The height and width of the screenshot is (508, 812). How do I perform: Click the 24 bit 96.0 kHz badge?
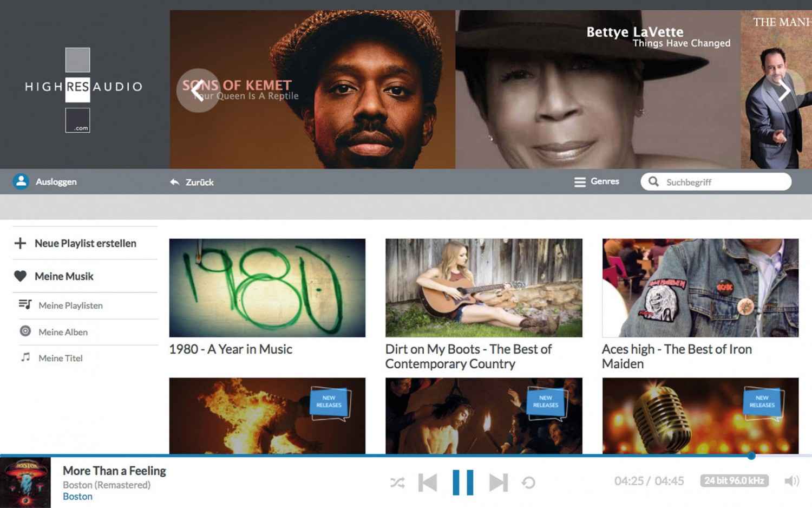(x=734, y=481)
